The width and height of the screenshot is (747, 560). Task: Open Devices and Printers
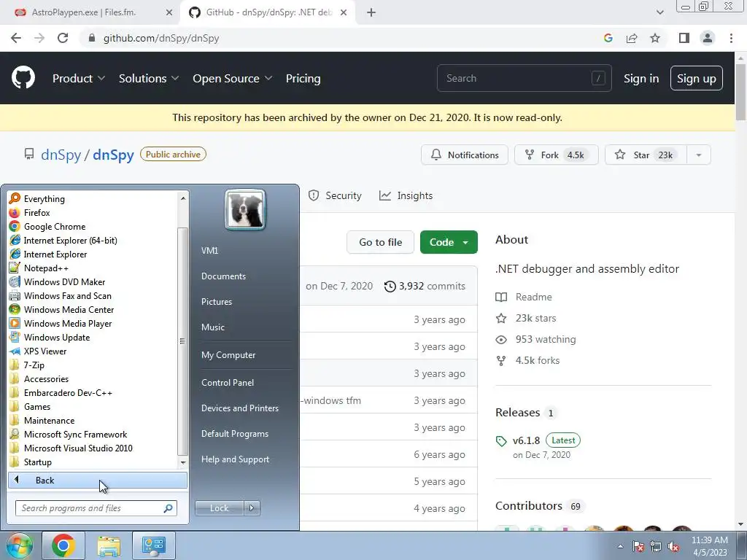[x=239, y=408]
